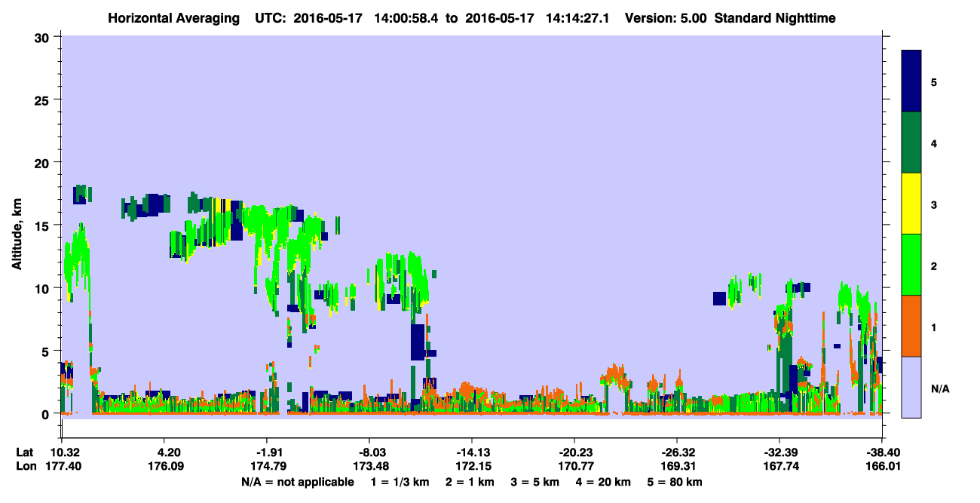Click the '5 = 80 km' legend note
Viewport: 980px width, 503px height.
coord(676,482)
